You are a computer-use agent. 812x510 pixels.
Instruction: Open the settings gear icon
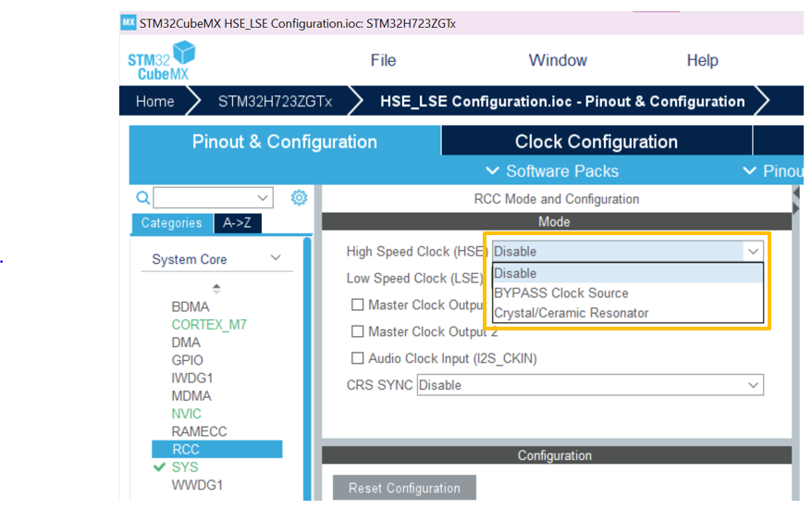point(299,197)
